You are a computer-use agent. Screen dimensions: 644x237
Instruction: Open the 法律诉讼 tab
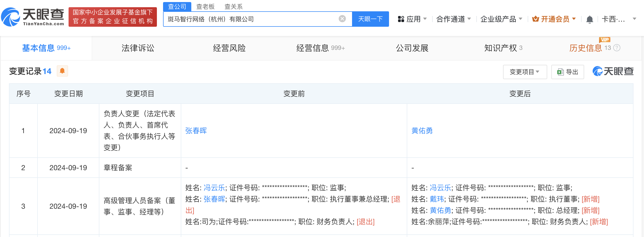click(138, 48)
